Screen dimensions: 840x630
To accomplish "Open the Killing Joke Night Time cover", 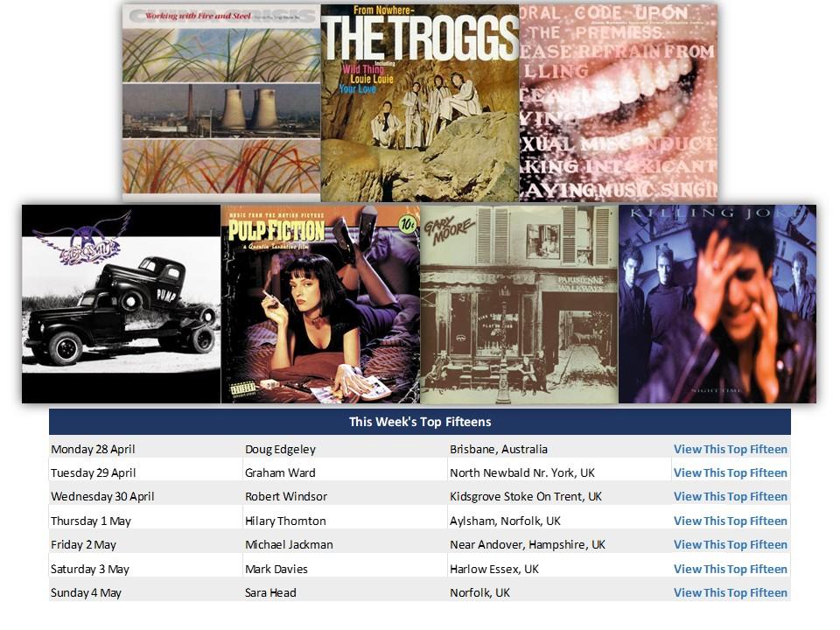I will pos(717,304).
